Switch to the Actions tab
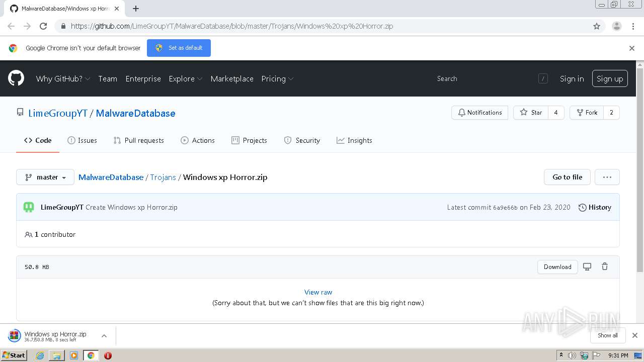Image resolution: width=644 pixels, height=362 pixels. tap(198, 140)
